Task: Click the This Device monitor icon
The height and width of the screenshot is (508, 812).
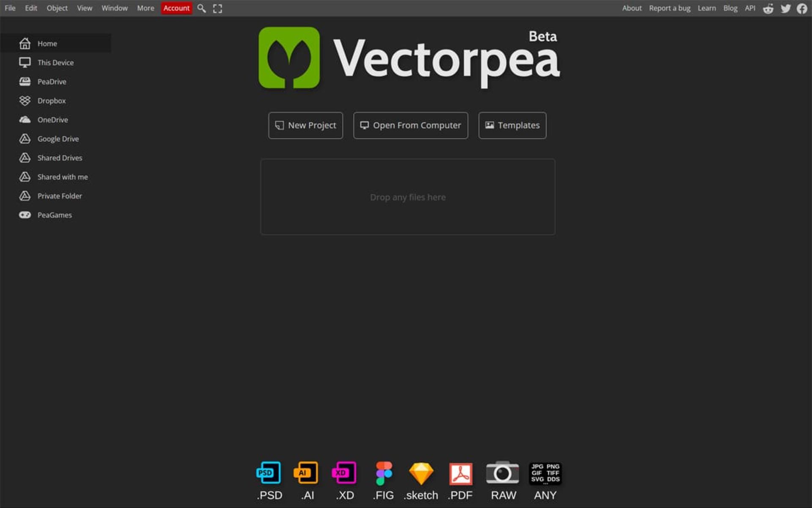Action: 25,63
